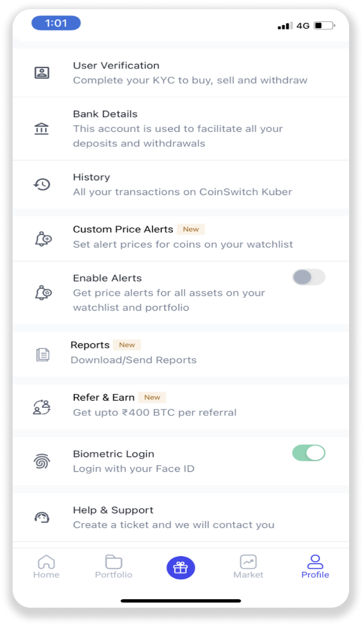Tap the Custom Price Alerts bell icon
The image size is (364, 626).
43,239
